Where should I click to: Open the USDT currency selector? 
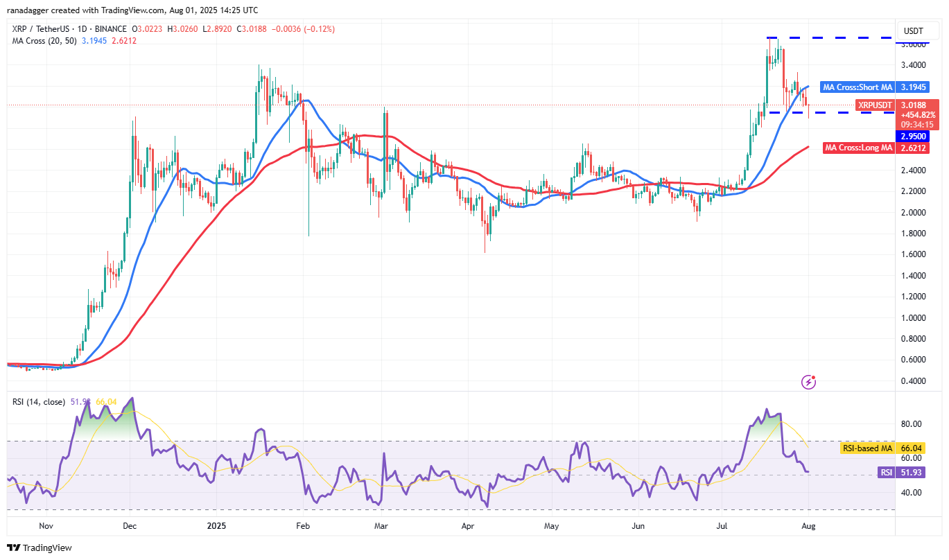coord(915,30)
